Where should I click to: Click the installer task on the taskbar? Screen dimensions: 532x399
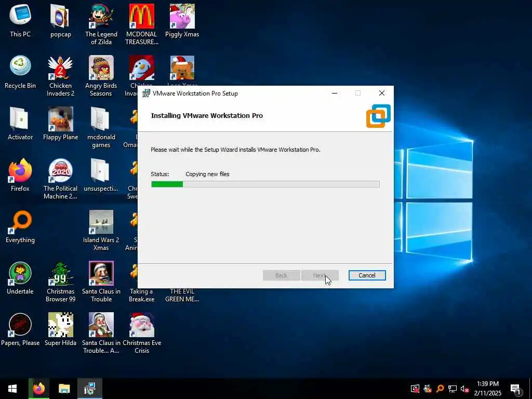click(x=90, y=389)
